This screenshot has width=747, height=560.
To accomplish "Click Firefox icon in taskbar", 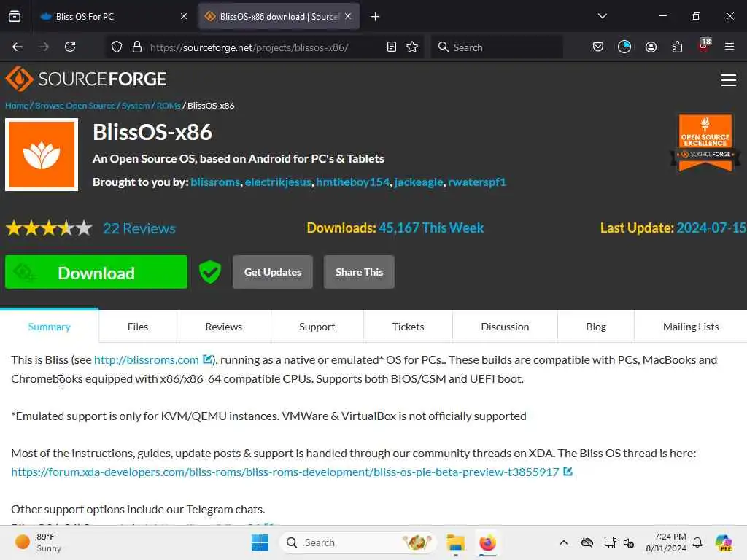I will (x=487, y=542).
